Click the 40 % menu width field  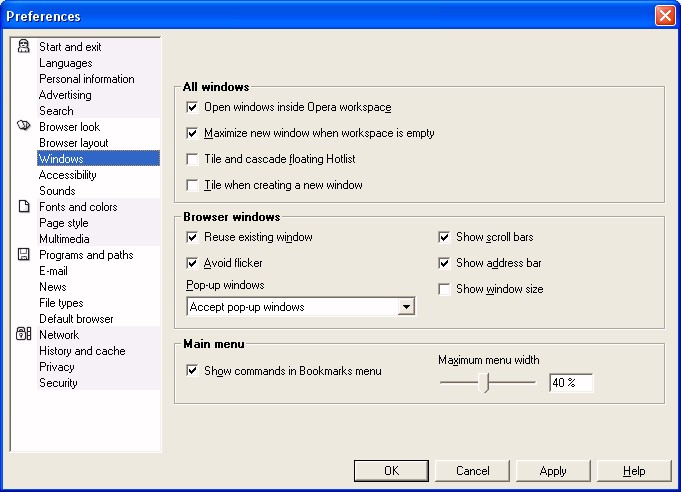tap(571, 383)
